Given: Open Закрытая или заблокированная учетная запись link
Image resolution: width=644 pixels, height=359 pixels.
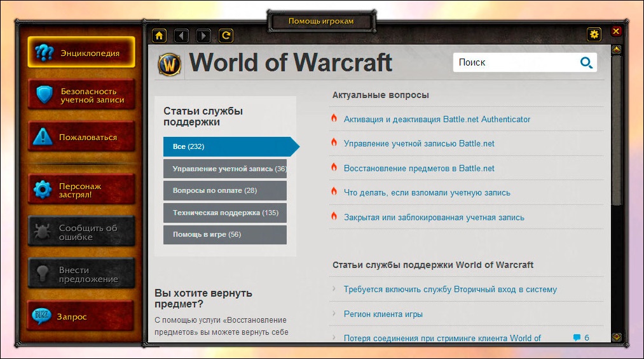Looking at the screenshot, I should click(x=434, y=217).
